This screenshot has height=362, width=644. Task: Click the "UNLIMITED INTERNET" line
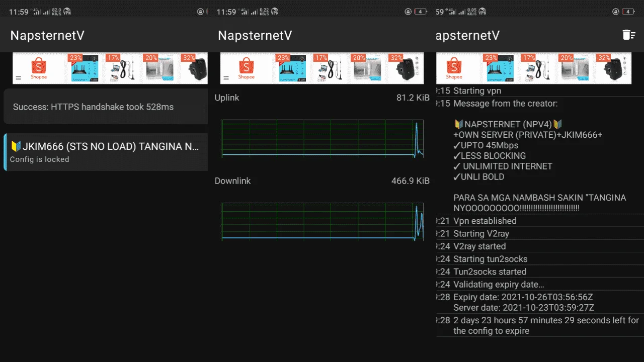[x=503, y=166]
